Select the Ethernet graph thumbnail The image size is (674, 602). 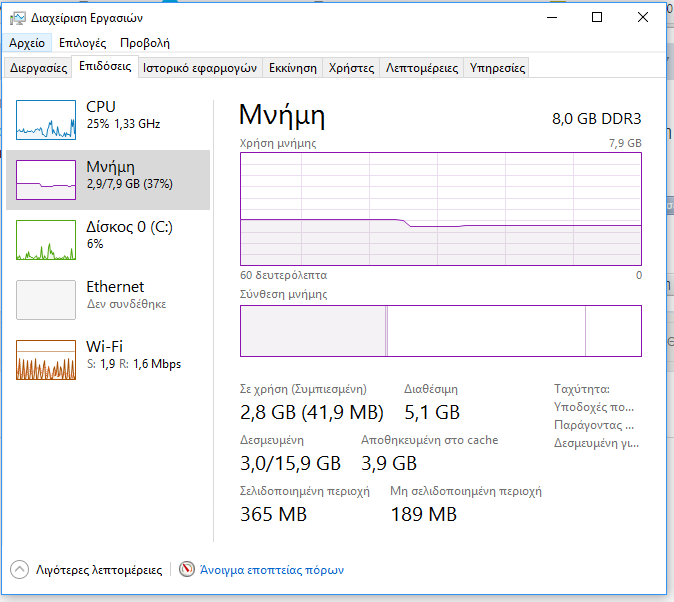click(46, 300)
